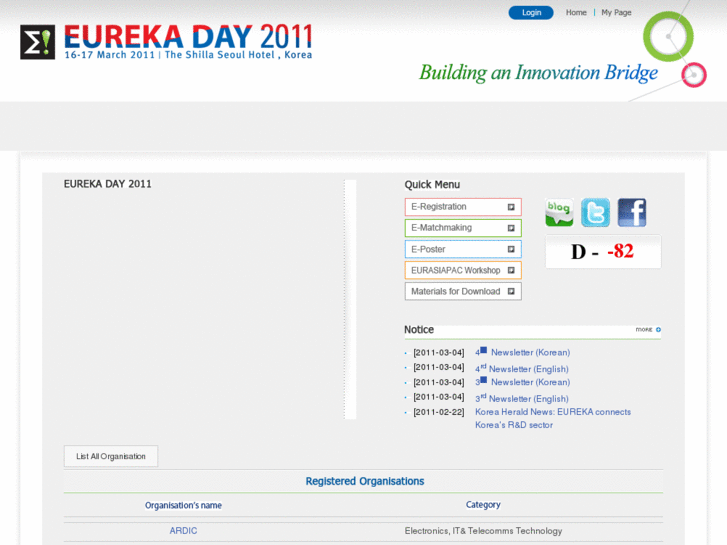Viewport: 727px width, 545px height.
Task: Open E-Poster quick menu item
Action: click(x=463, y=249)
